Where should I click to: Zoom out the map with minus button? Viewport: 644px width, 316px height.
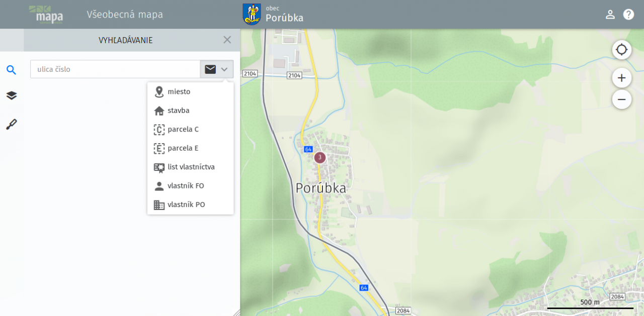[x=621, y=99]
